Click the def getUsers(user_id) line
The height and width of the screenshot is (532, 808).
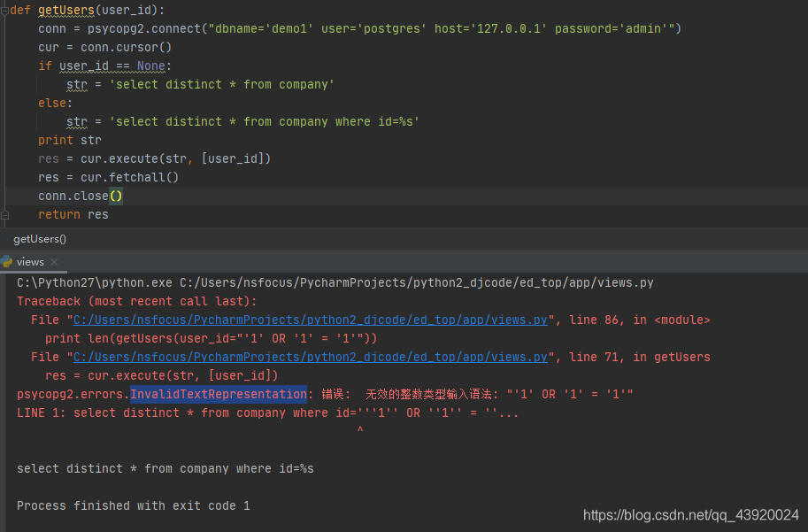88,11
